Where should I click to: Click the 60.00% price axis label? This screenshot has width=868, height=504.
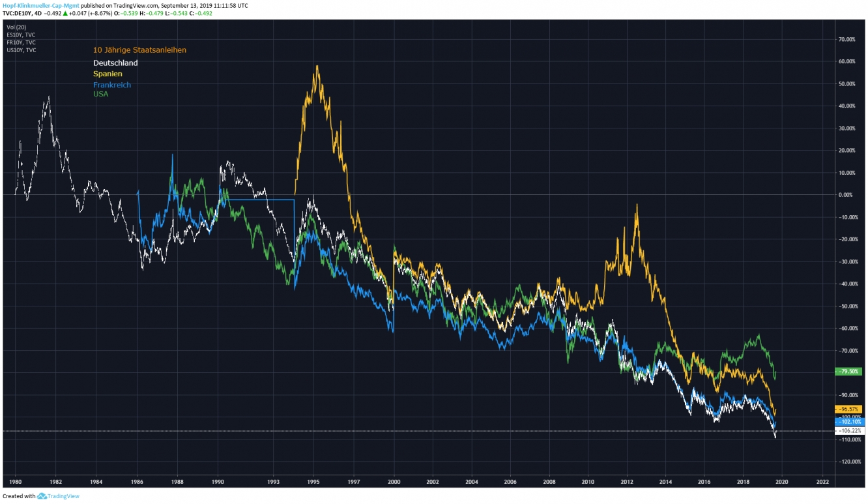point(848,61)
